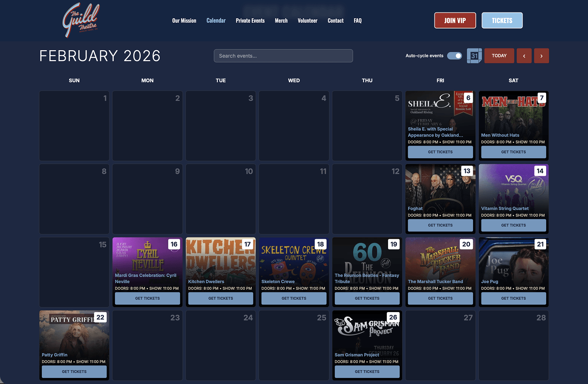Select the empty February 27 cell

440,346
